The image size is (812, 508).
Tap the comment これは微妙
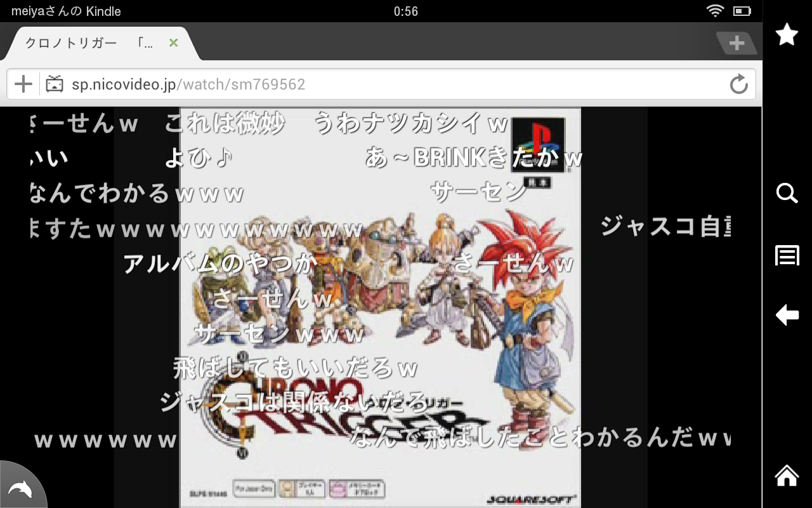pos(225,124)
